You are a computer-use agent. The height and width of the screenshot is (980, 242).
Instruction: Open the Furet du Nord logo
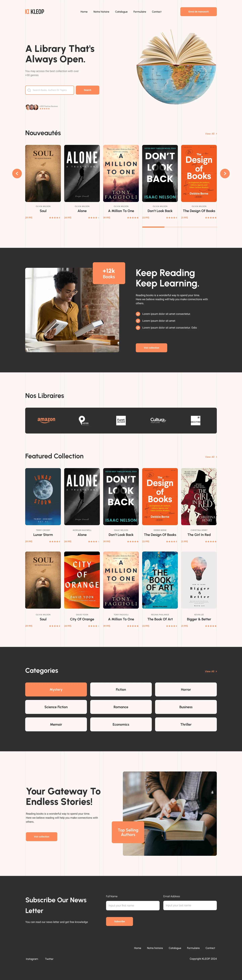pyautogui.click(x=121, y=420)
